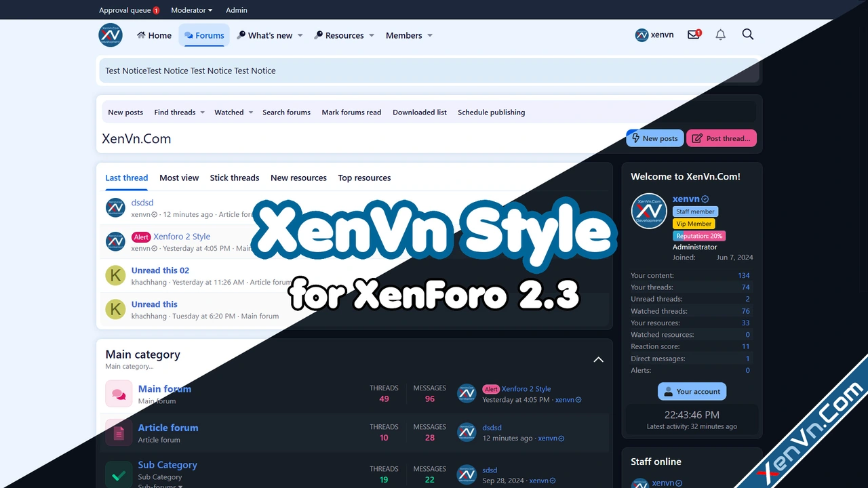Click the Home house icon in navigation
The width and height of the screenshot is (868, 488).
[x=141, y=35]
